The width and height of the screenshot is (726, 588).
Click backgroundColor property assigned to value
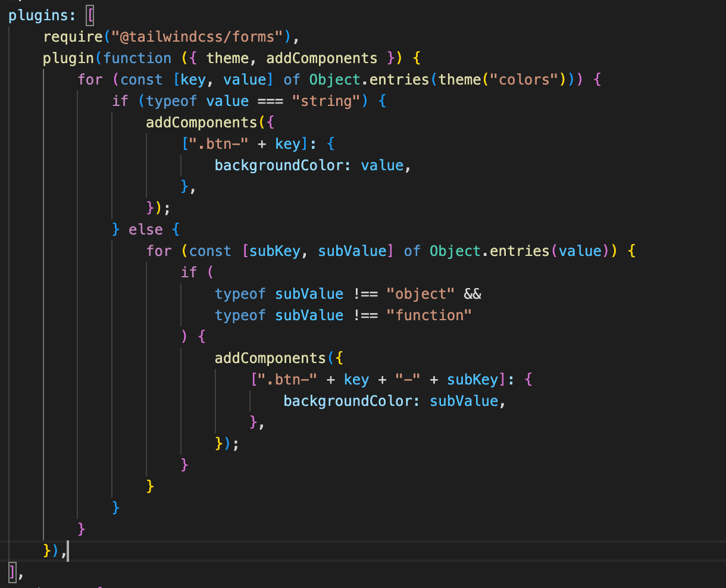pyautogui.click(x=279, y=165)
